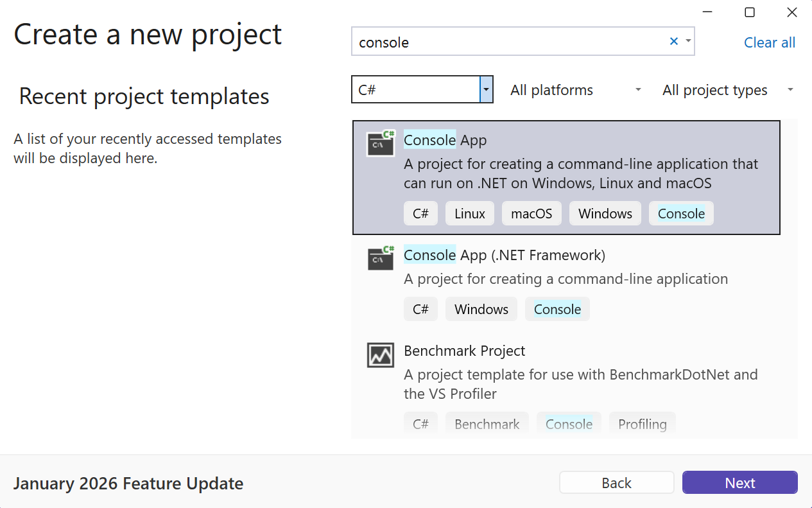Click the Benchmark Project chart icon
Image resolution: width=812 pixels, height=508 pixels.
click(380, 355)
